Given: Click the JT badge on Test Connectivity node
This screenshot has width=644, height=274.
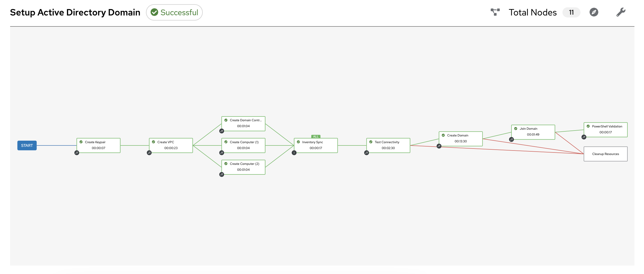Looking at the screenshot, I should [x=366, y=152].
